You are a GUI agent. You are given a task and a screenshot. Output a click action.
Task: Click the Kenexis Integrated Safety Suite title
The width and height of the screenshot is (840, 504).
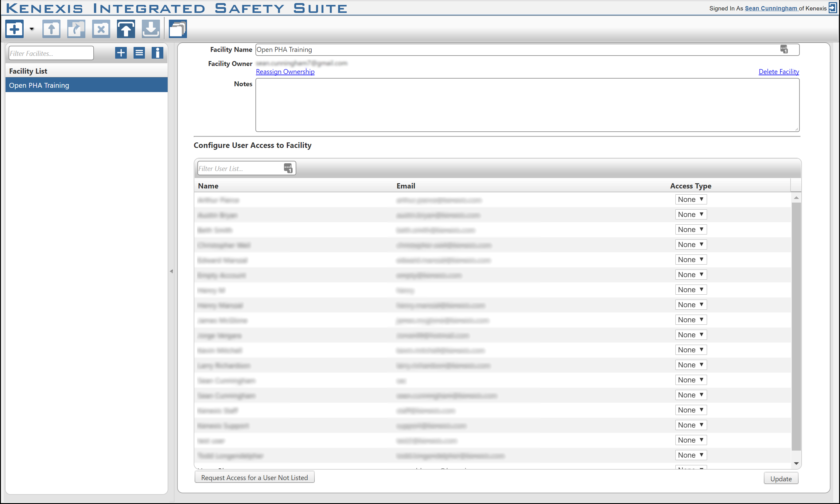pyautogui.click(x=177, y=8)
